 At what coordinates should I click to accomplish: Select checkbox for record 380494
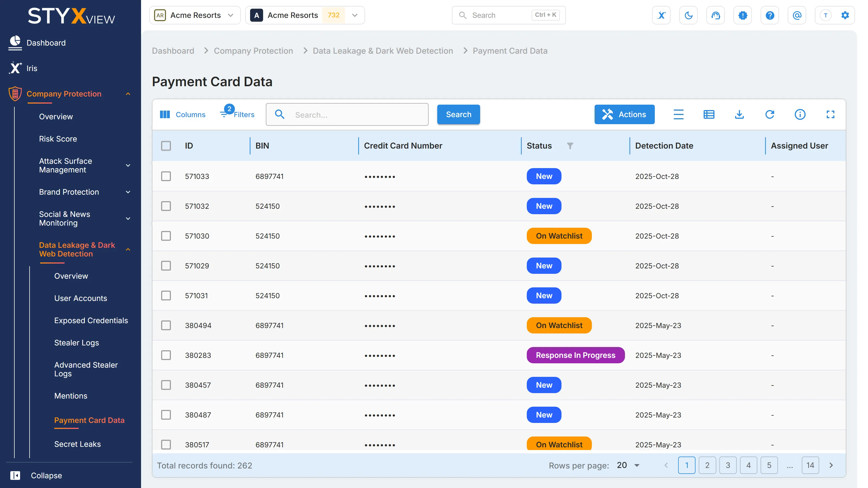166,325
